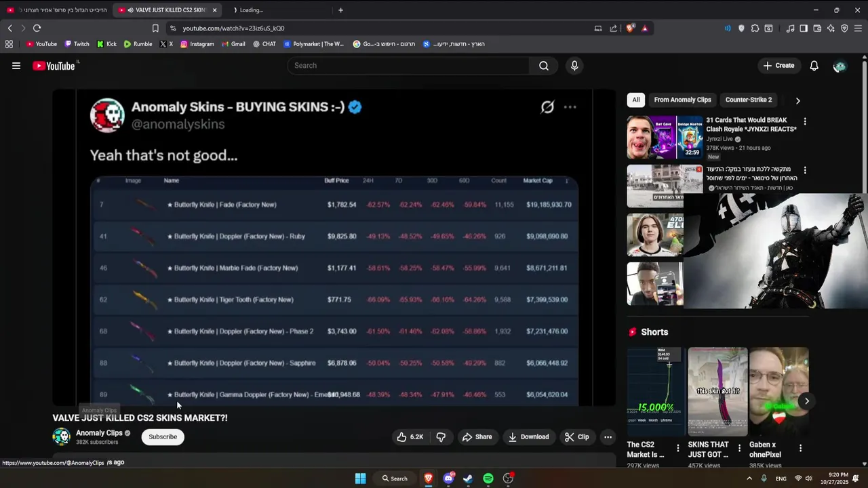Click the Share button
This screenshot has height=488, width=868.
[x=477, y=437]
